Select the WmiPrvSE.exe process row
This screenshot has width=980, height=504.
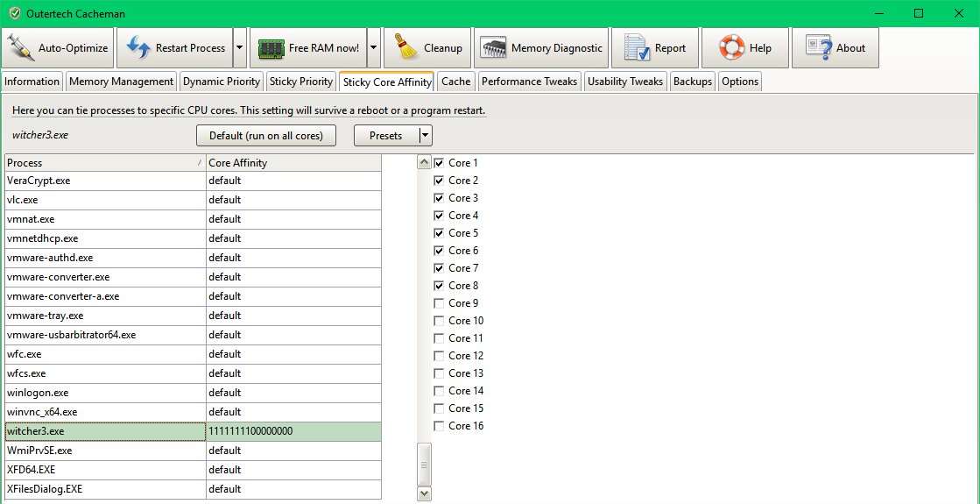pyautogui.click(x=193, y=451)
